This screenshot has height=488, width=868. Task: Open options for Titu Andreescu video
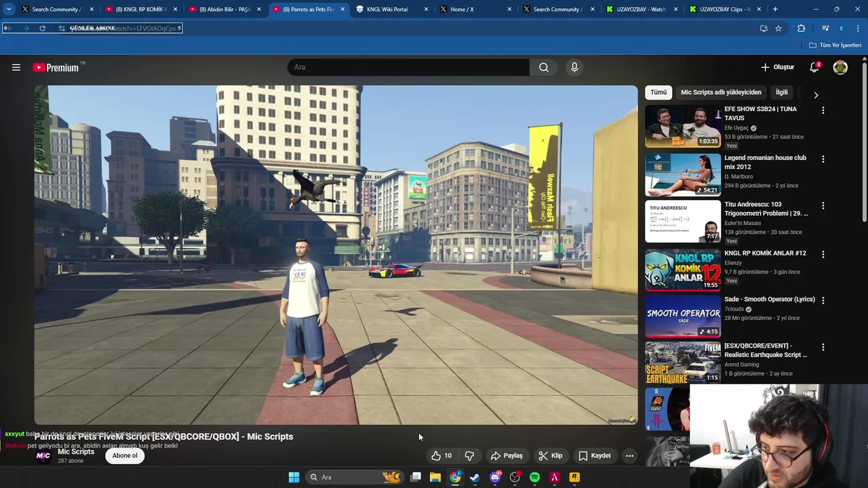[823, 205]
